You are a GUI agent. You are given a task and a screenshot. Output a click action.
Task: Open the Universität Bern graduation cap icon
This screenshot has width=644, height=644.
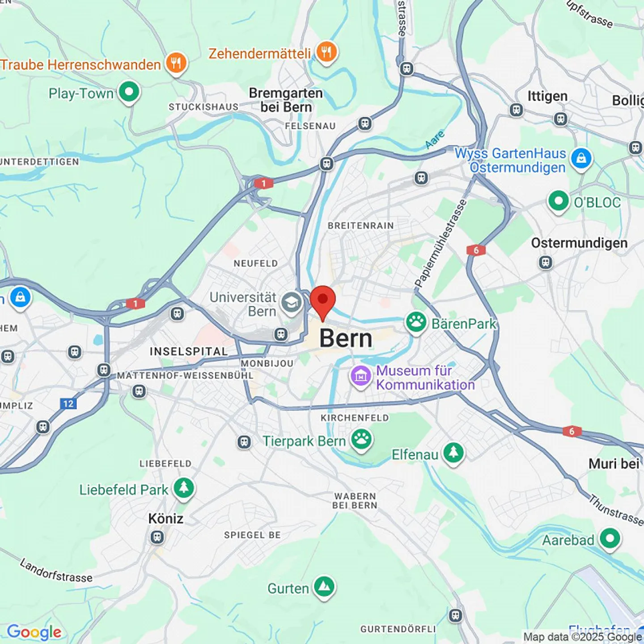[x=292, y=304]
